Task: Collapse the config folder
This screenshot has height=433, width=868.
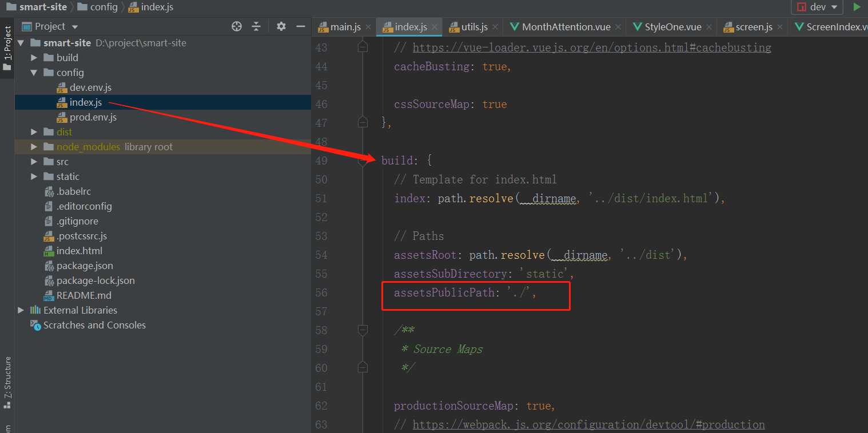Action: coord(34,73)
